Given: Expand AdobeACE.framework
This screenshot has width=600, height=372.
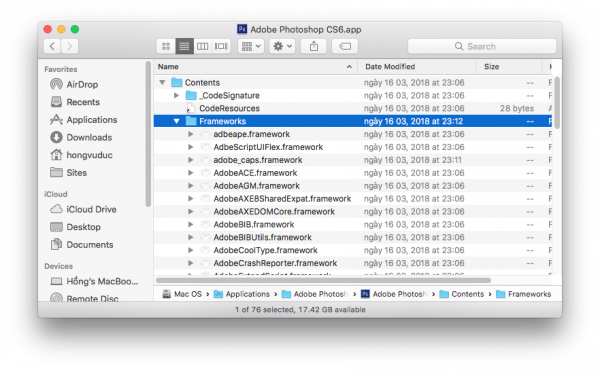Looking at the screenshot, I should [x=191, y=173].
